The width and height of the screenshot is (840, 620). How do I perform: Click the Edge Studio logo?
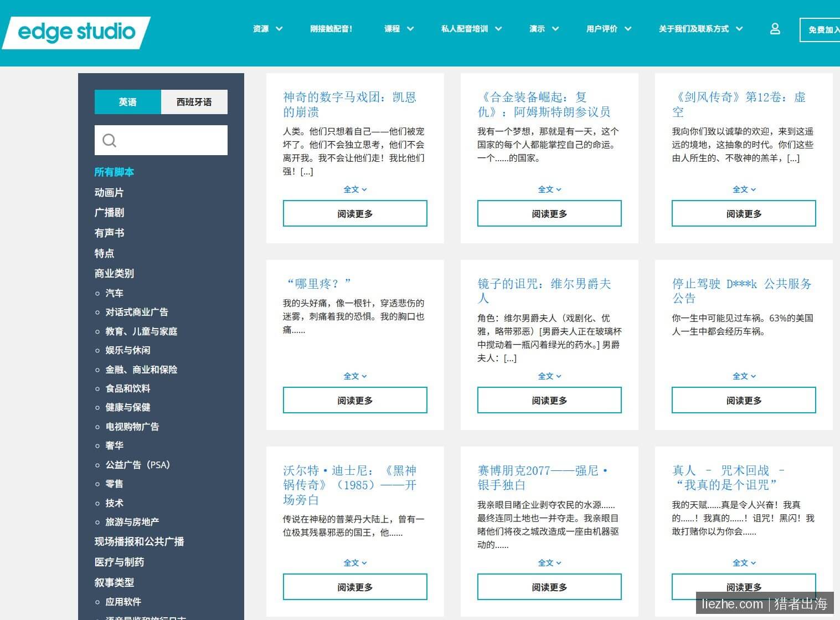(76, 32)
